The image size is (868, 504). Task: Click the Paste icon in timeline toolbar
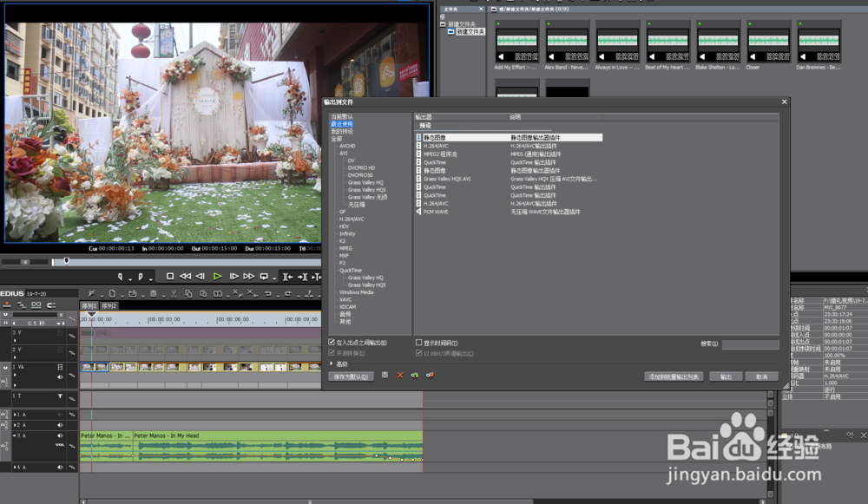pyautogui.click(x=202, y=294)
